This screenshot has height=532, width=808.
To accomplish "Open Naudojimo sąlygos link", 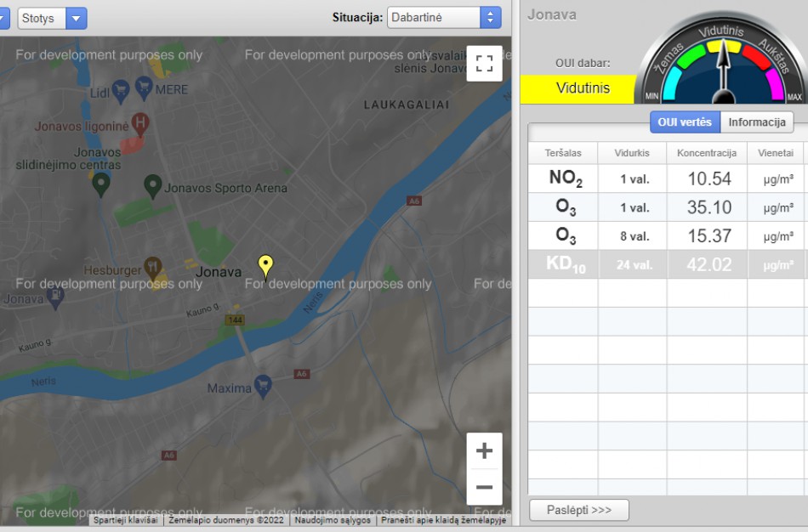I will 333,520.
